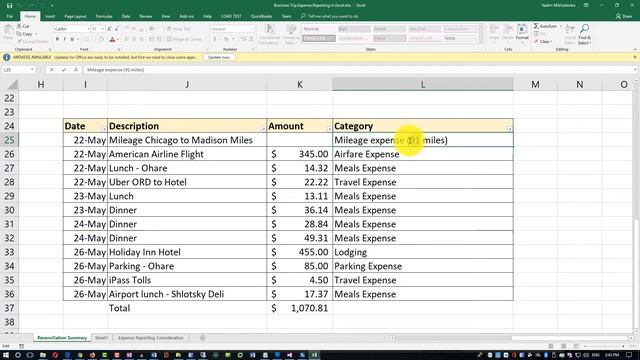Open the font name dropdown
The image size is (640, 360).
click(x=88, y=29)
